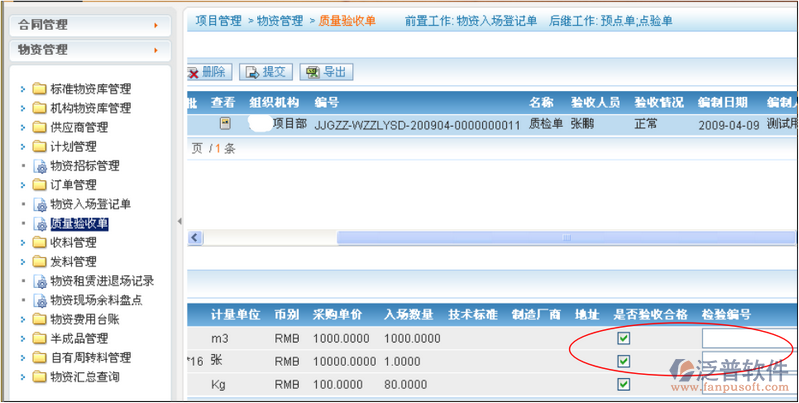Expand the 合同管理 accordion section
The width and height of the screenshot is (799, 403).
[88, 24]
